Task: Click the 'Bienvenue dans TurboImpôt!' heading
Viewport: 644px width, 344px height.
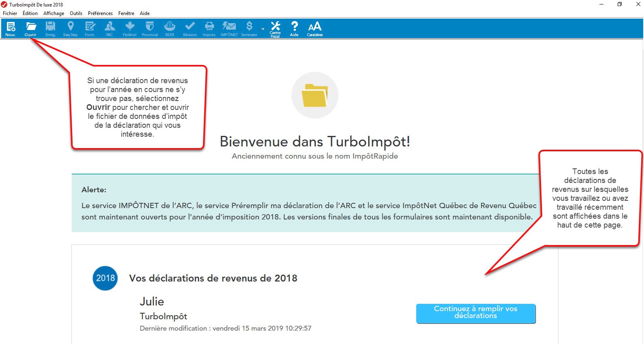Action: 315,142
